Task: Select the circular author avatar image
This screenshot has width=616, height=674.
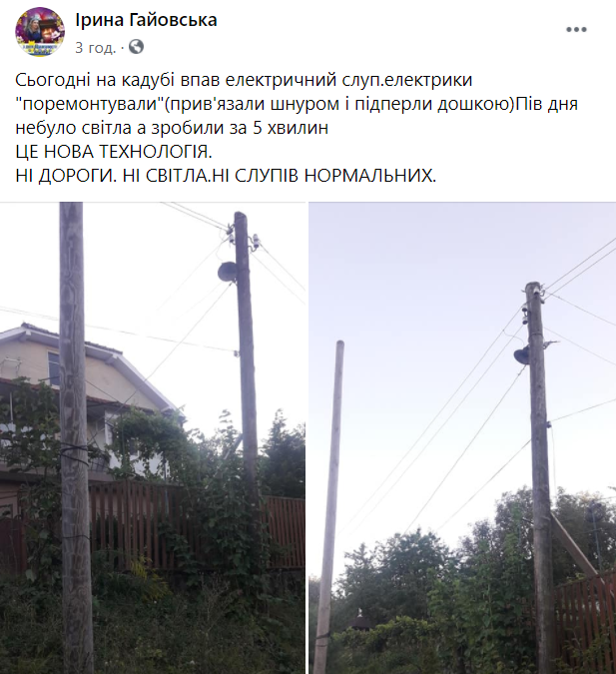Action: coord(40,31)
